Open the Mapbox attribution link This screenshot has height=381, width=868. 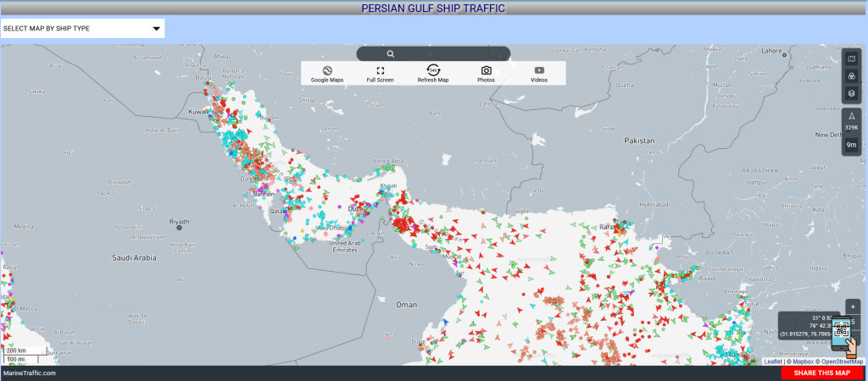coord(803,361)
